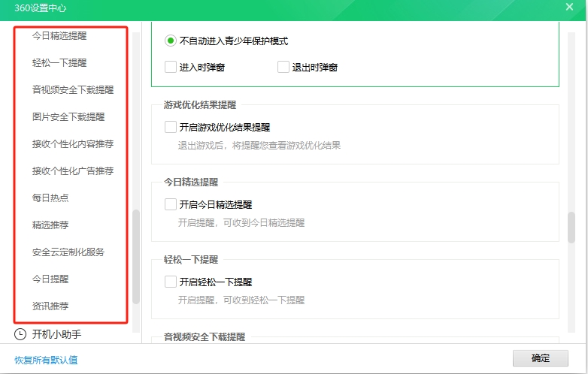Click the 音视频安全下载提醒 heading in right panel
This screenshot has width=588, height=374.
point(205,336)
